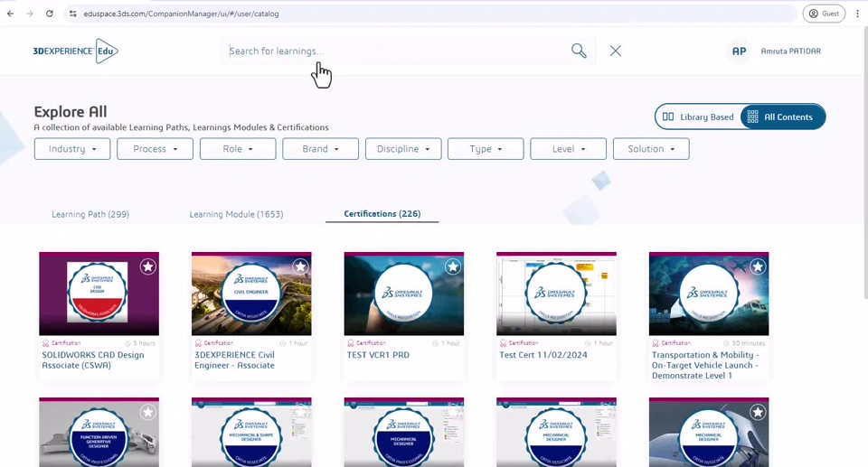Click certification ribbon icon under TEST VCR1 card
This screenshot has height=467, width=868.
pos(351,343)
